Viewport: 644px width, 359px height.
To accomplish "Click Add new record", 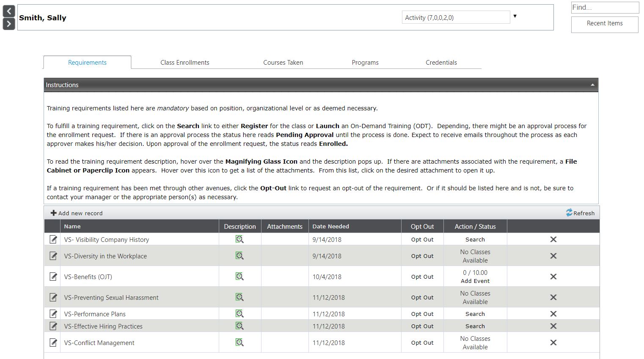I will pyautogui.click(x=77, y=213).
